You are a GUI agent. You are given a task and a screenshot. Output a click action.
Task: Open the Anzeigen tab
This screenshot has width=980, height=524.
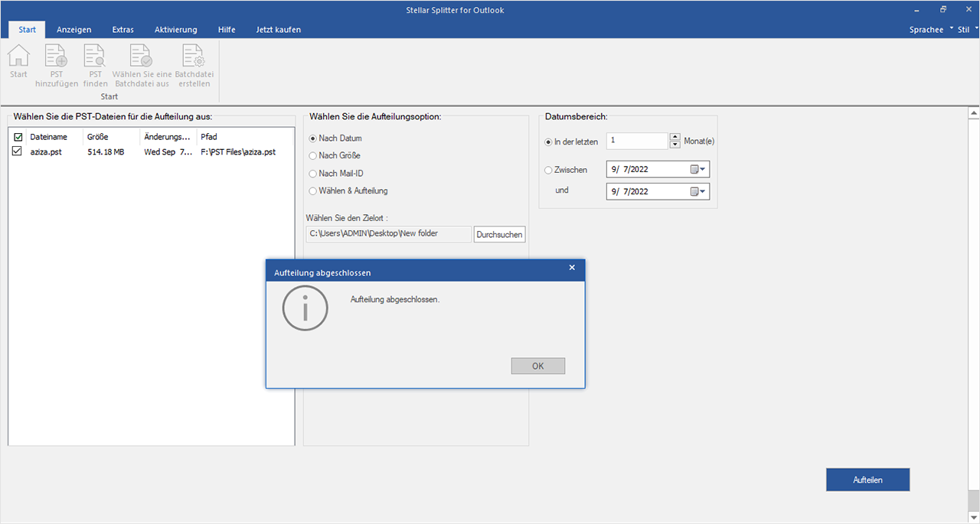coord(74,30)
